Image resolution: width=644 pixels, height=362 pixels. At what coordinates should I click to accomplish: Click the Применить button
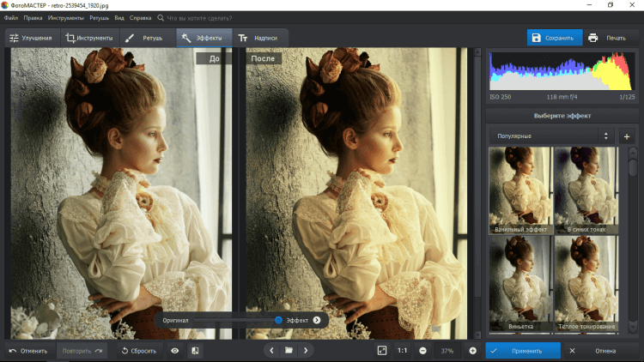pyautogui.click(x=523, y=351)
